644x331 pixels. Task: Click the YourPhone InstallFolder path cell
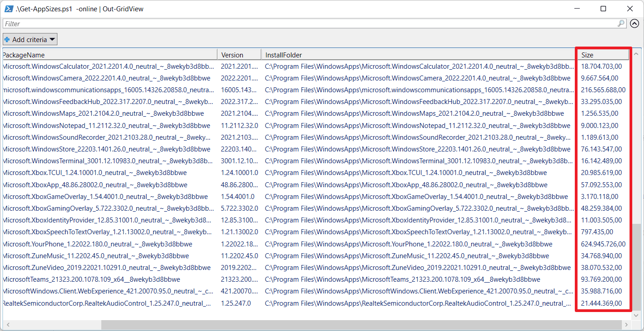[408, 244]
